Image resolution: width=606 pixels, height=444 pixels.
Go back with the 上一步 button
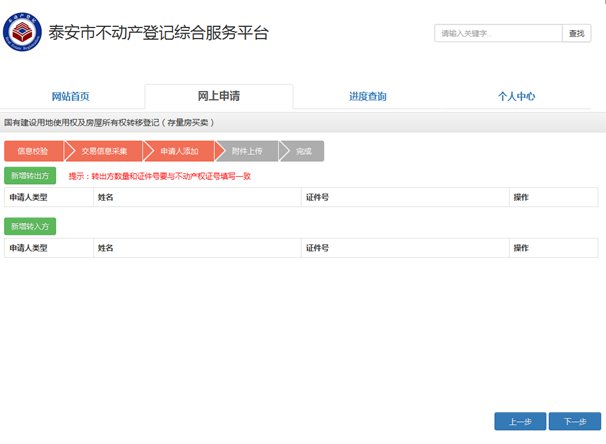click(x=520, y=421)
